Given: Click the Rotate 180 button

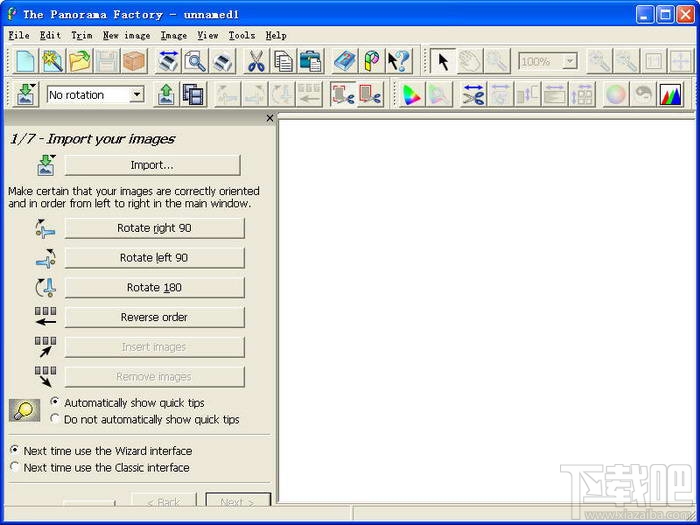Looking at the screenshot, I should (x=154, y=288).
